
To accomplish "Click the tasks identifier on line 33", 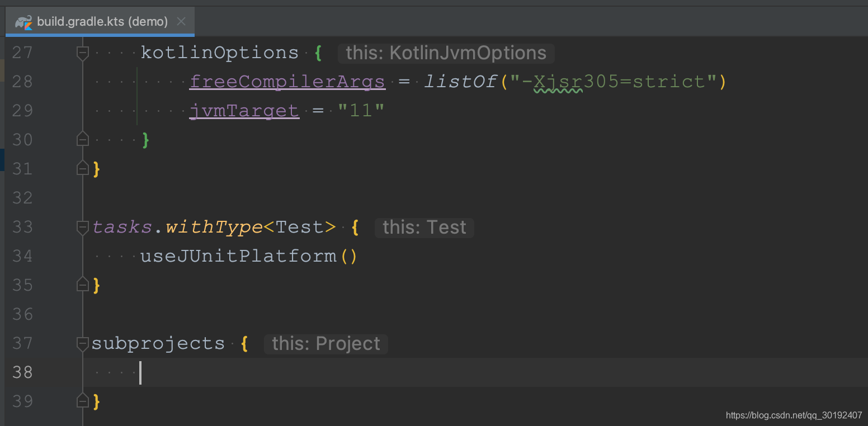I will (x=122, y=227).
